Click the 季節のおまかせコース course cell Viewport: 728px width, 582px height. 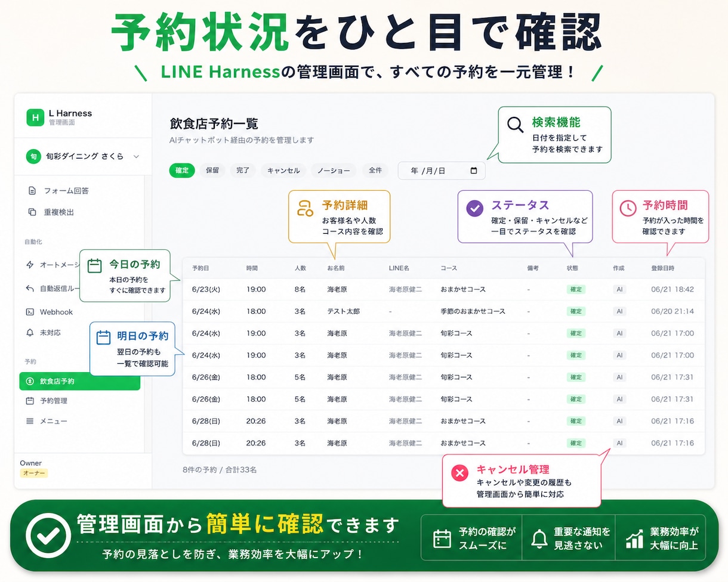click(x=473, y=311)
